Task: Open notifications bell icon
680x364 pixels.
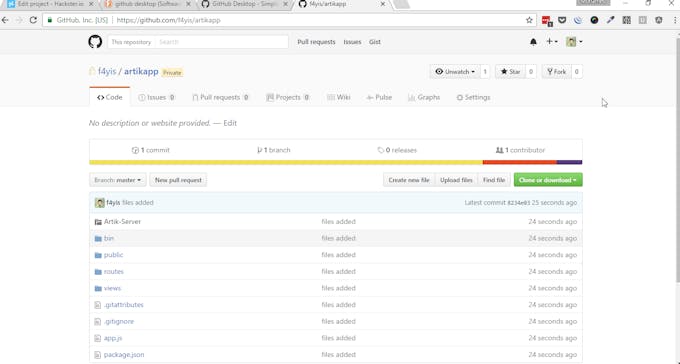Action: 533,42
